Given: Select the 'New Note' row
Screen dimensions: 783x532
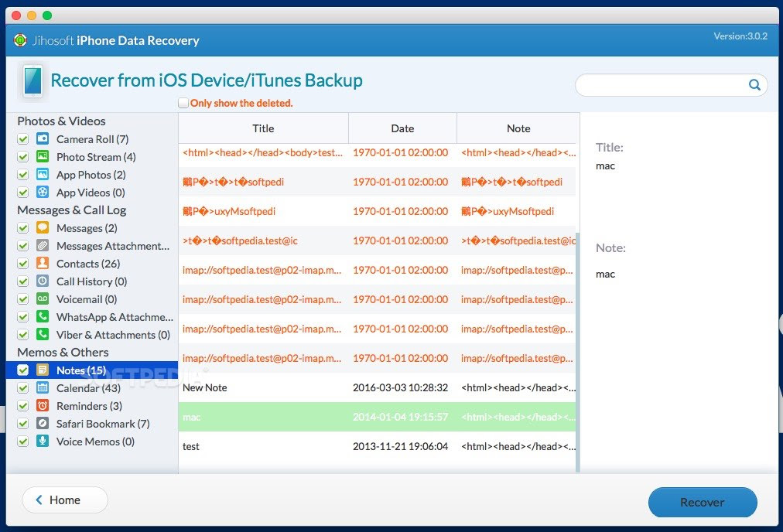Looking at the screenshot, I should point(377,387).
